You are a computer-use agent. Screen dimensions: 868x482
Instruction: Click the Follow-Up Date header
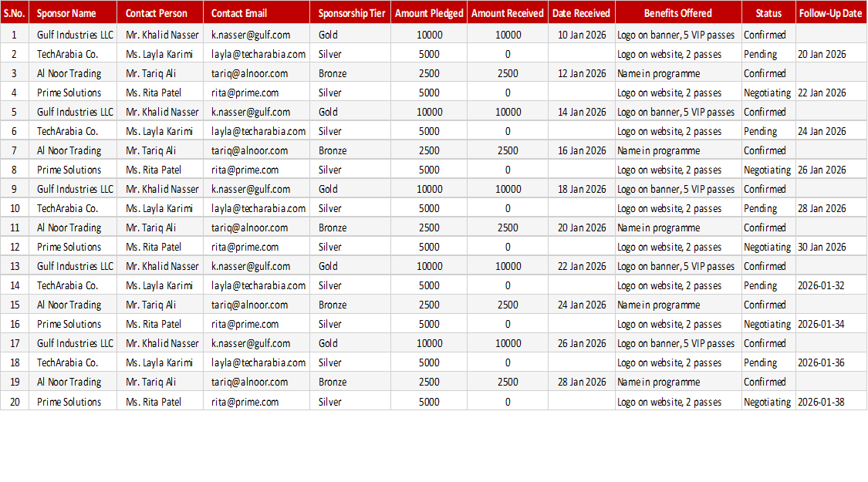[831, 13]
